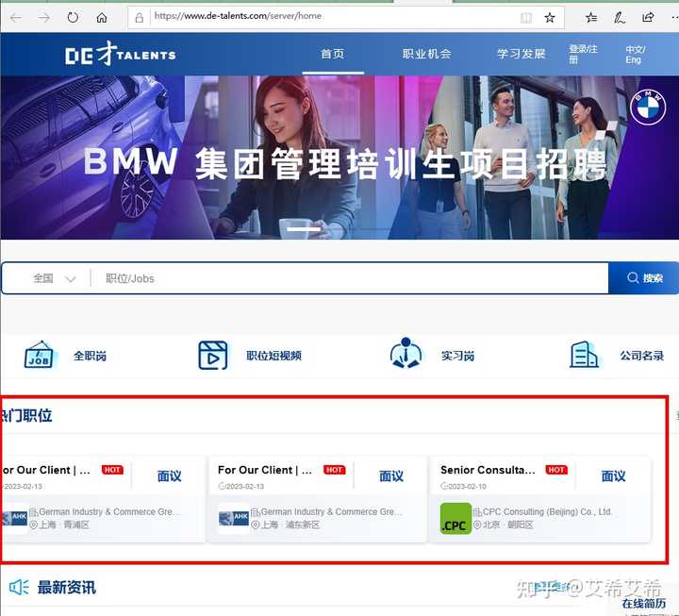This screenshot has width=679, height=616.
Task: Click 面议 on the 浦东新区 job card
Action: click(x=391, y=476)
